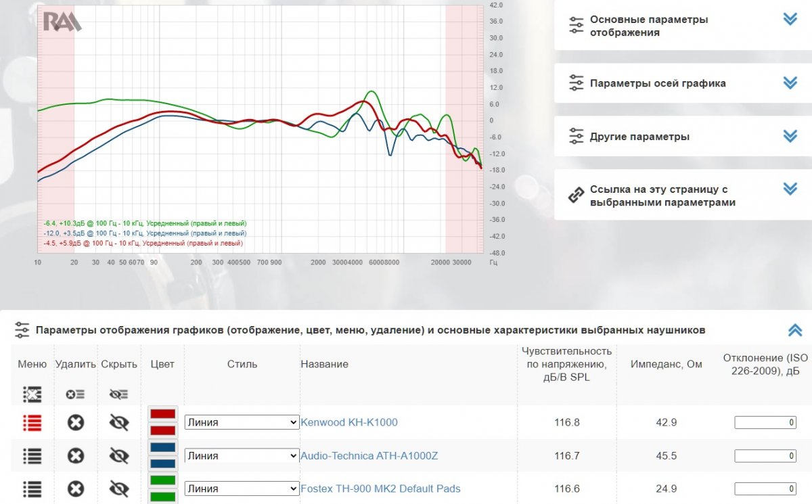Click the Цвет column header
The image size is (812, 504).
click(x=162, y=364)
